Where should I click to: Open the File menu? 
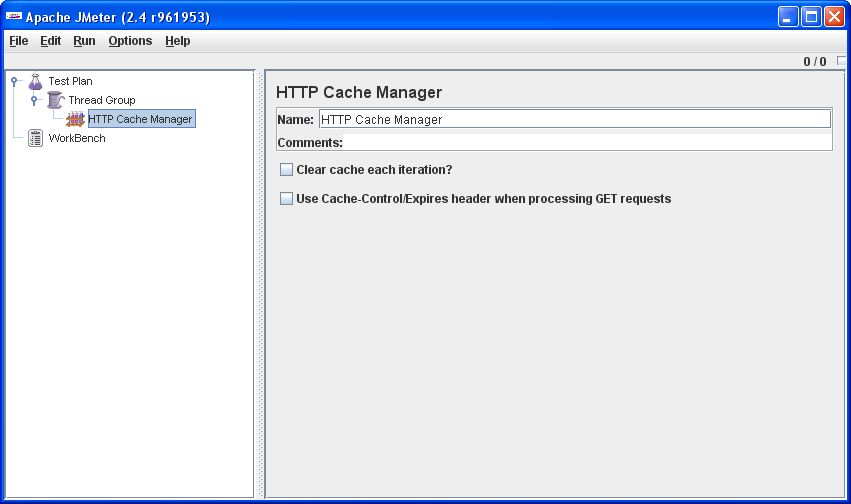19,41
